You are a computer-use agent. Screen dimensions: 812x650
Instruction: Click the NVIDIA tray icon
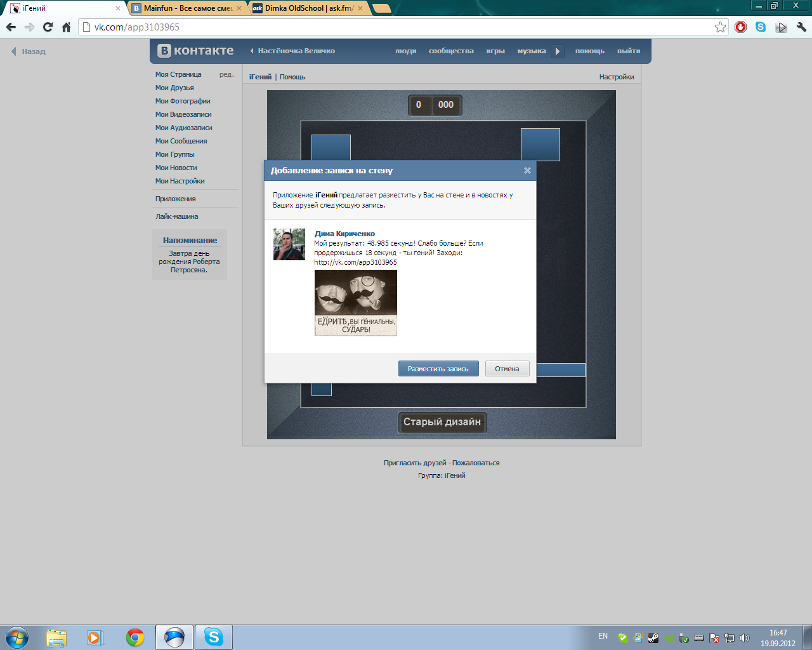click(669, 638)
